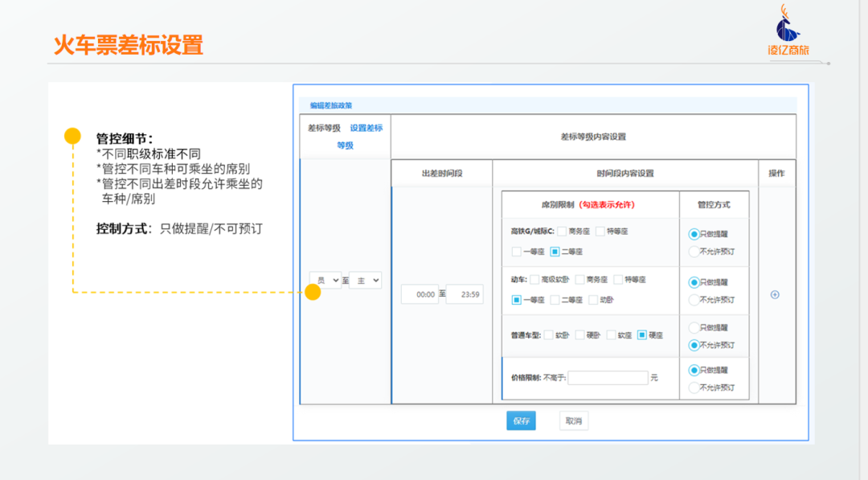868x480 pixels.
Task: Select 只做提醒 for 普通车型 row
Action: [x=694, y=328]
